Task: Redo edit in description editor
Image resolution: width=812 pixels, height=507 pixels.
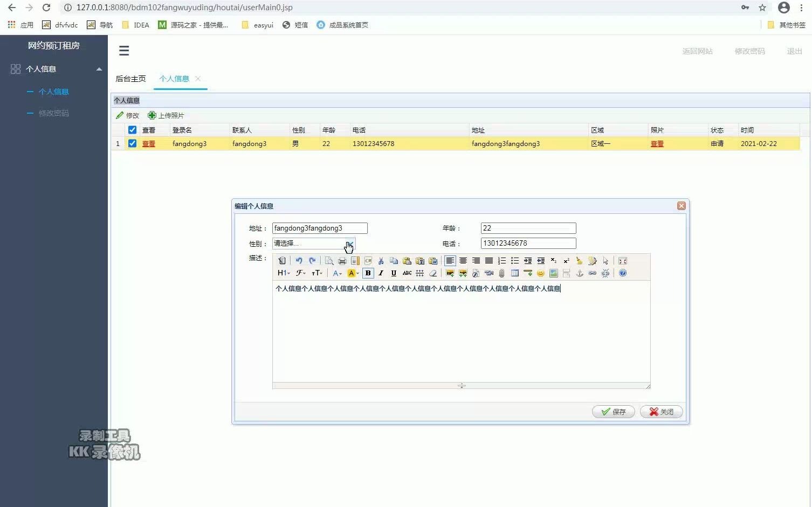Action: click(312, 261)
